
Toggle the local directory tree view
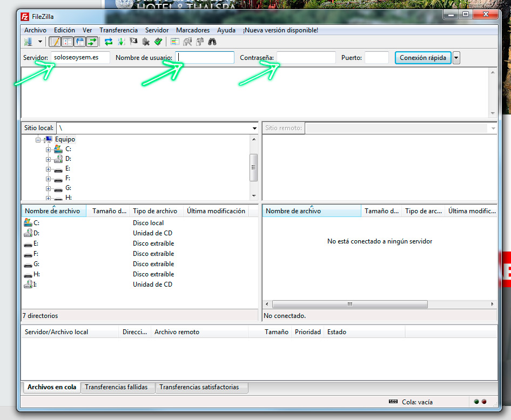pos(68,42)
